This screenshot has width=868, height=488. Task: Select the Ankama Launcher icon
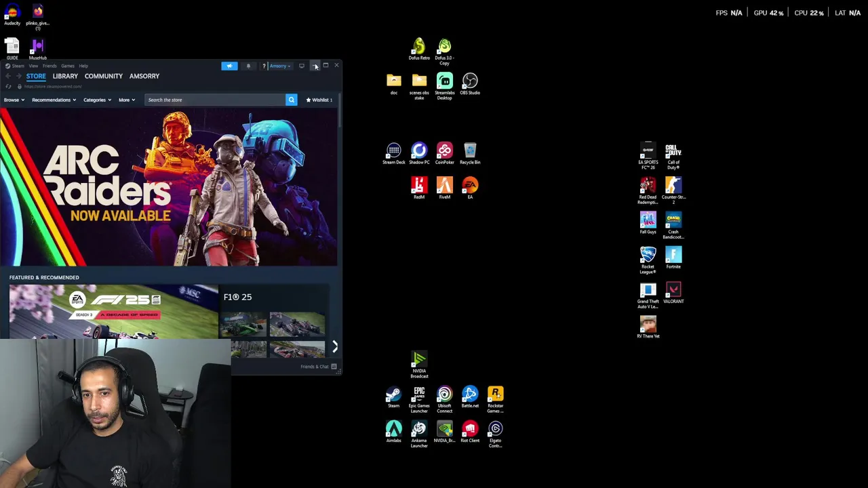419,434
